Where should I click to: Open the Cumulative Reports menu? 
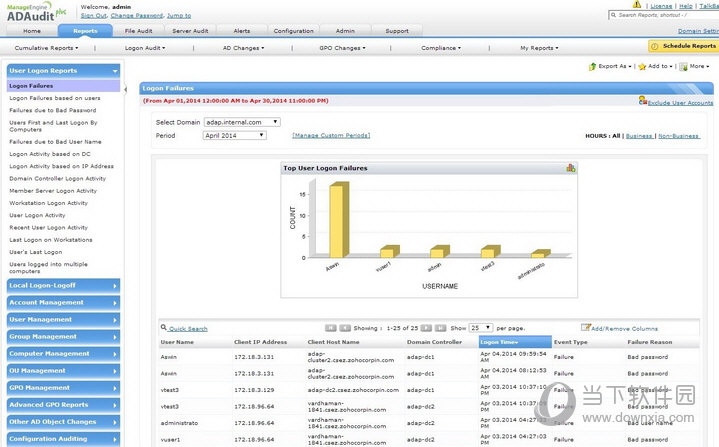click(x=46, y=48)
